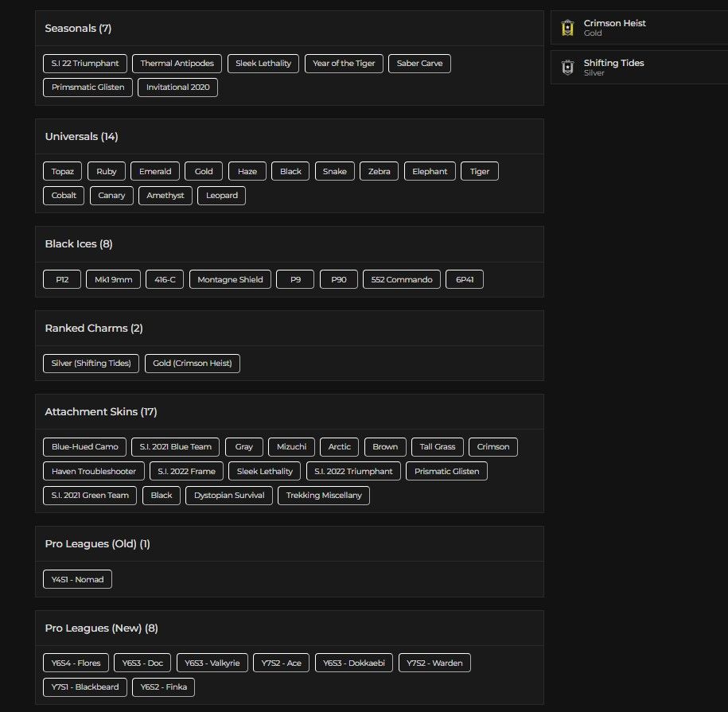Select the S.I. 2021 Blue Team tag
The image size is (728, 712).
coord(176,447)
